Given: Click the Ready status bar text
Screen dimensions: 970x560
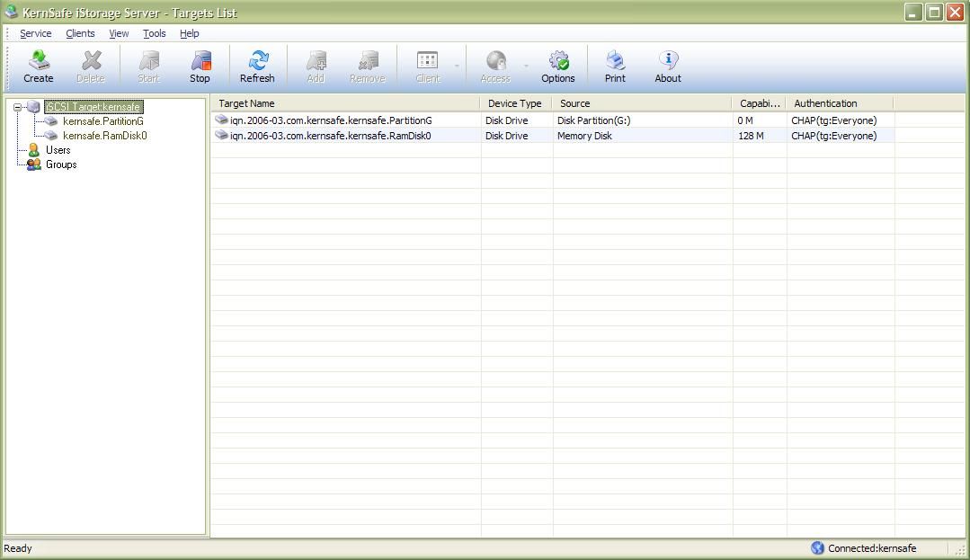Looking at the screenshot, I should pos(18,548).
